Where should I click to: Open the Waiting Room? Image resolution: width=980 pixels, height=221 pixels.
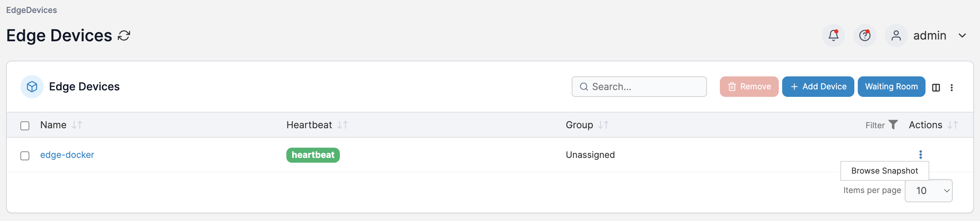coord(891,87)
